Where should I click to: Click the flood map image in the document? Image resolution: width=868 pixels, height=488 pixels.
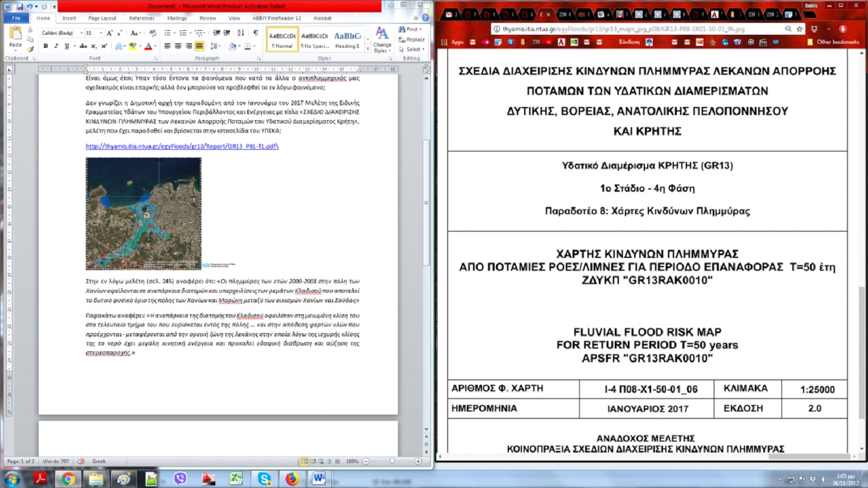pyautogui.click(x=143, y=213)
